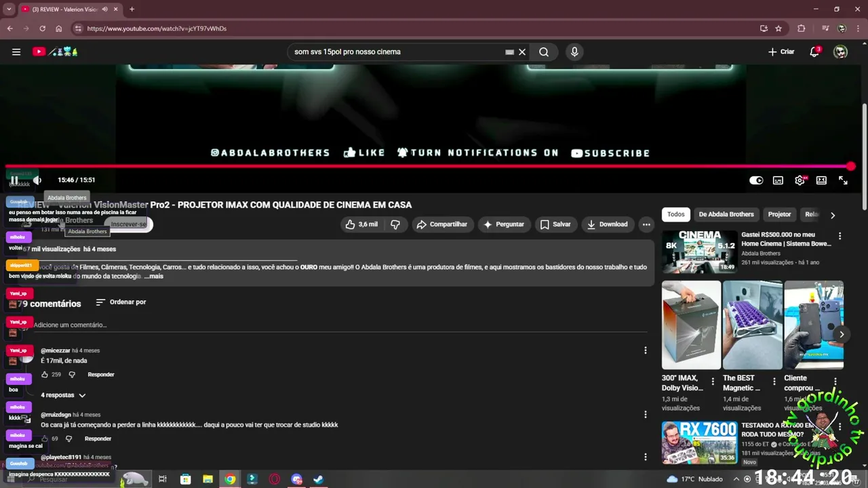This screenshot has height=488, width=868.
Task: Open options menu for micezzar comment
Action: [646, 350]
